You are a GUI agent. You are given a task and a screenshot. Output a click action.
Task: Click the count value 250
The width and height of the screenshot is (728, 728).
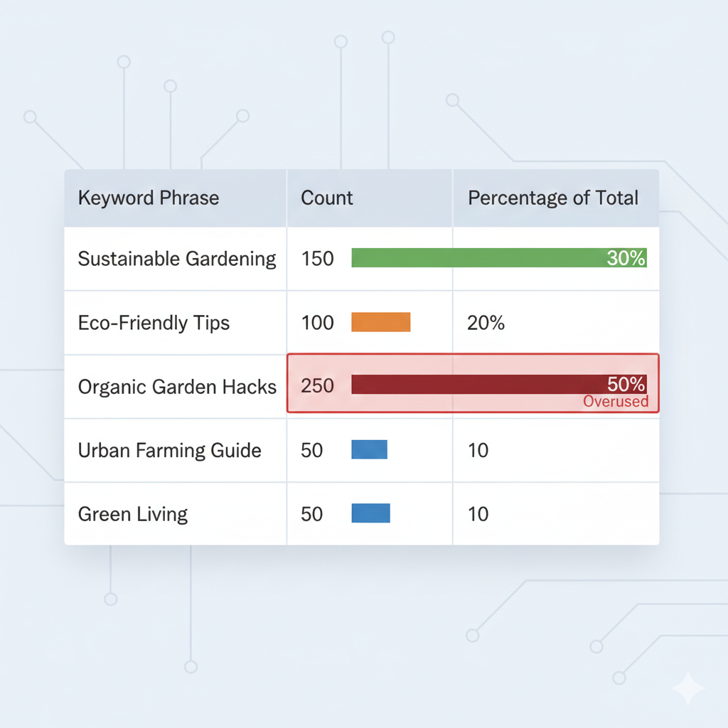point(317,387)
